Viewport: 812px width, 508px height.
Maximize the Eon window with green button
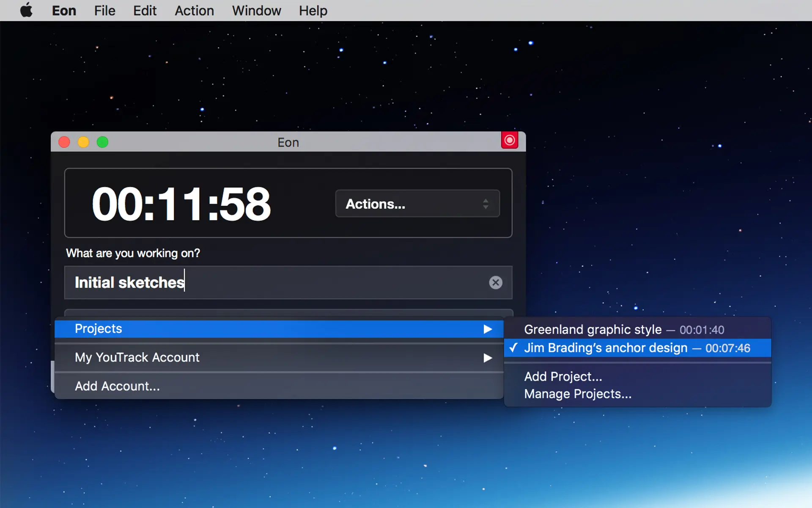102,142
